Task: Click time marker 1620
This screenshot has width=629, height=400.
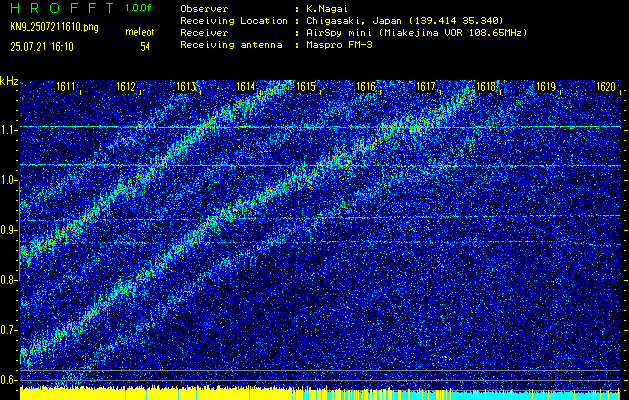Action: [606, 86]
